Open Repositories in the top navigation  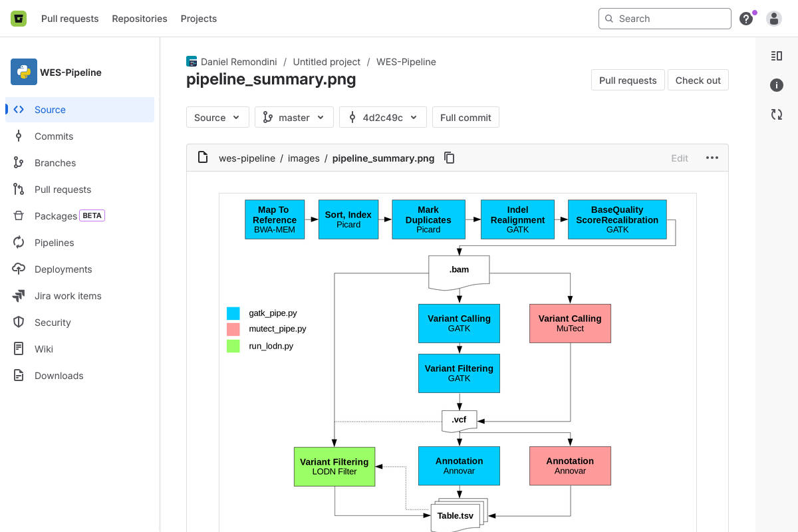pos(139,18)
